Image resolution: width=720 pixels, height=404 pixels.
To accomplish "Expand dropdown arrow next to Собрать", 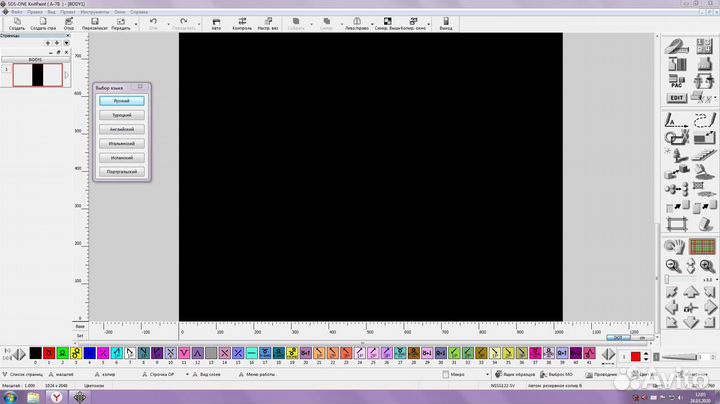I will click(312, 24).
